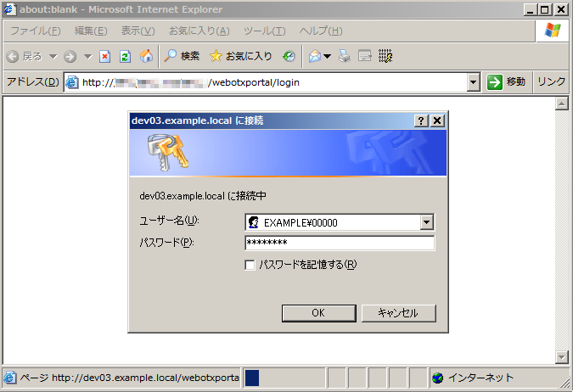The image size is (573, 392).
Task: Minimize the Internet Explorer window
Action: point(530,9)
